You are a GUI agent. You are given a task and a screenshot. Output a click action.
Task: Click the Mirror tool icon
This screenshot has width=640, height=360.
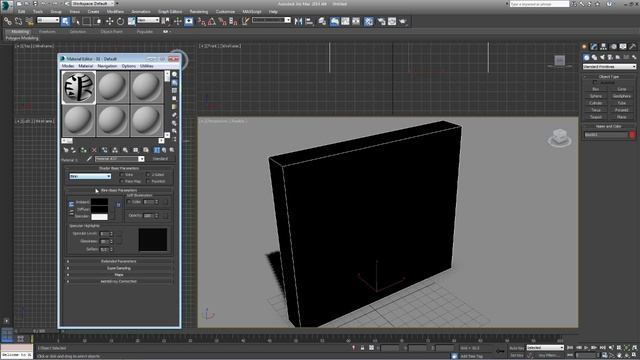(x=298, y=21)
